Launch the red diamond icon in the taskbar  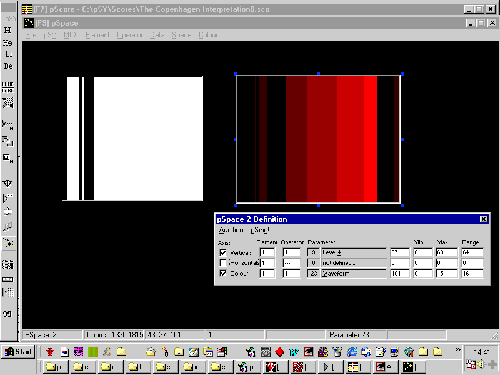[x=279, y=352]
